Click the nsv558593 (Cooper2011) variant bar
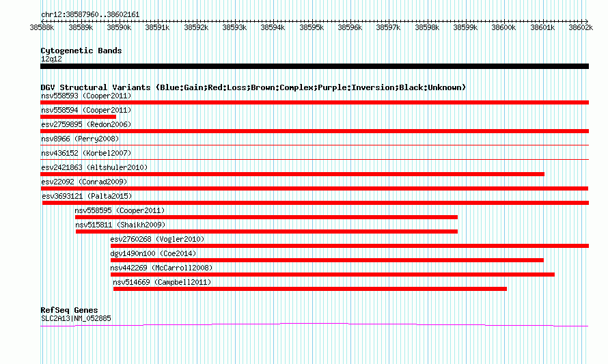The image size is (608, 364). (314, 102)
